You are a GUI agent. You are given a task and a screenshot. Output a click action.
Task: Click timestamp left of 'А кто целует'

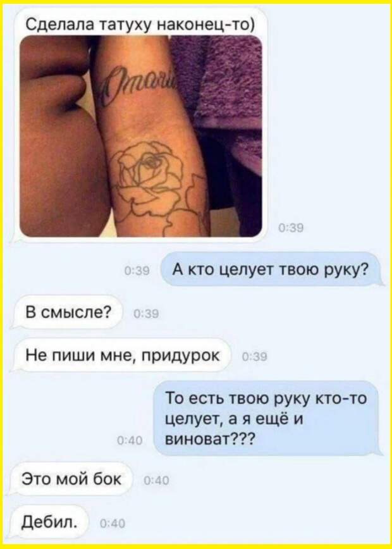(137, 271)
